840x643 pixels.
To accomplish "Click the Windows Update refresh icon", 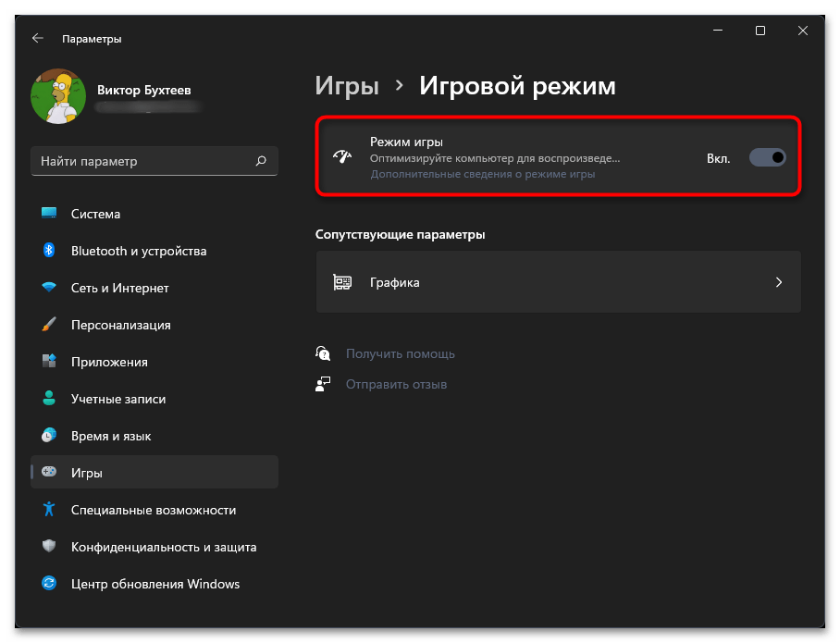I will pyautogui.click(x=49, y=583).
